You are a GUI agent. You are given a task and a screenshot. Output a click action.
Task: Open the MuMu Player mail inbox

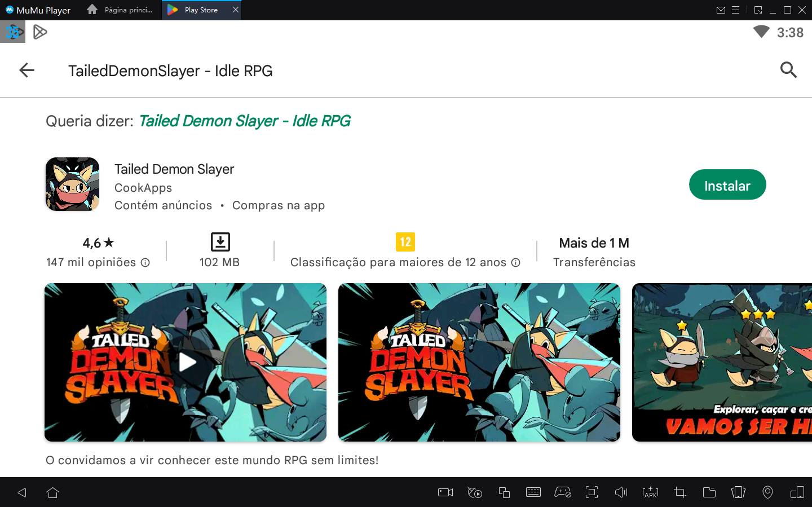pos(722,10)
